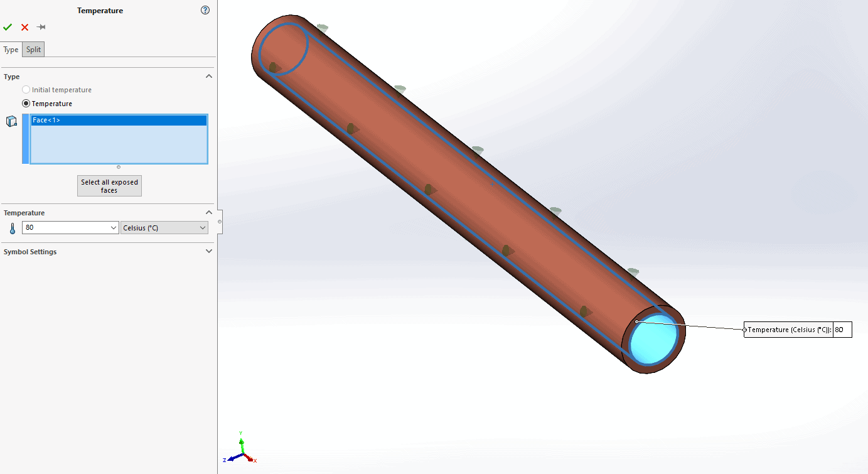Switch to the Type tab
The height and width of the screenshot is (474, 868).
pyautogui.click(x=11, y=50)
